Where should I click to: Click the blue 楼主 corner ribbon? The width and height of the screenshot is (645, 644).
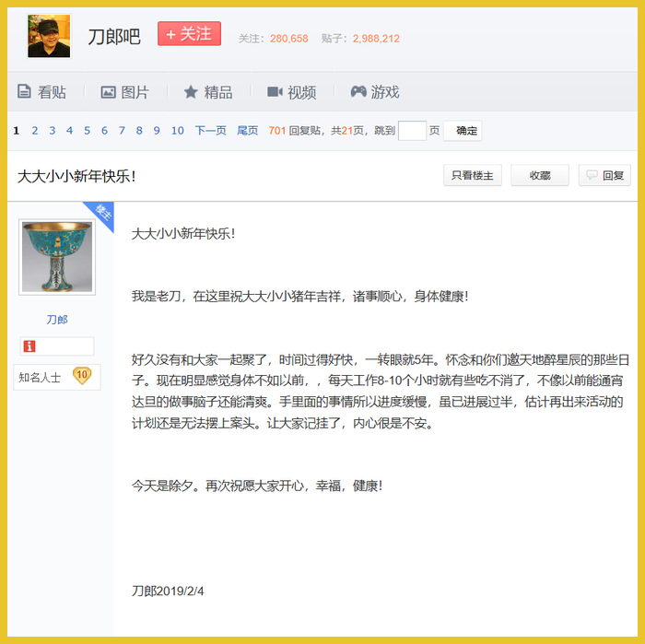click(x=101, y=215)
